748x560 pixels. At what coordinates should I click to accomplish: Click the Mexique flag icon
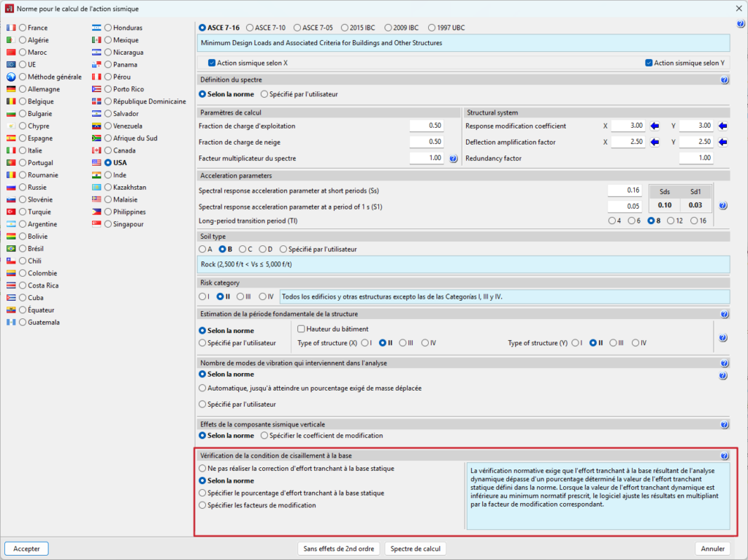(96, 40)
